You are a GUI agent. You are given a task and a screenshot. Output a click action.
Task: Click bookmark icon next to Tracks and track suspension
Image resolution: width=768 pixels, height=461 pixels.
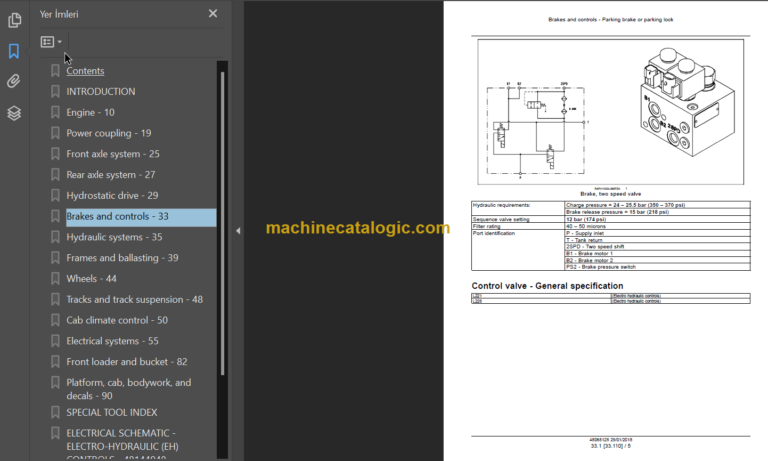click(55, 299)
